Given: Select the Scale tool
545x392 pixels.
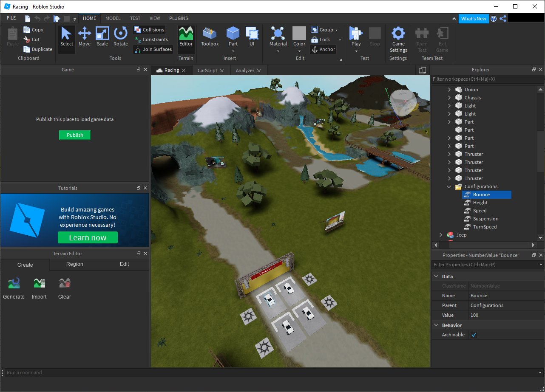Looking at the screenshot, I should tap(102, 37).
